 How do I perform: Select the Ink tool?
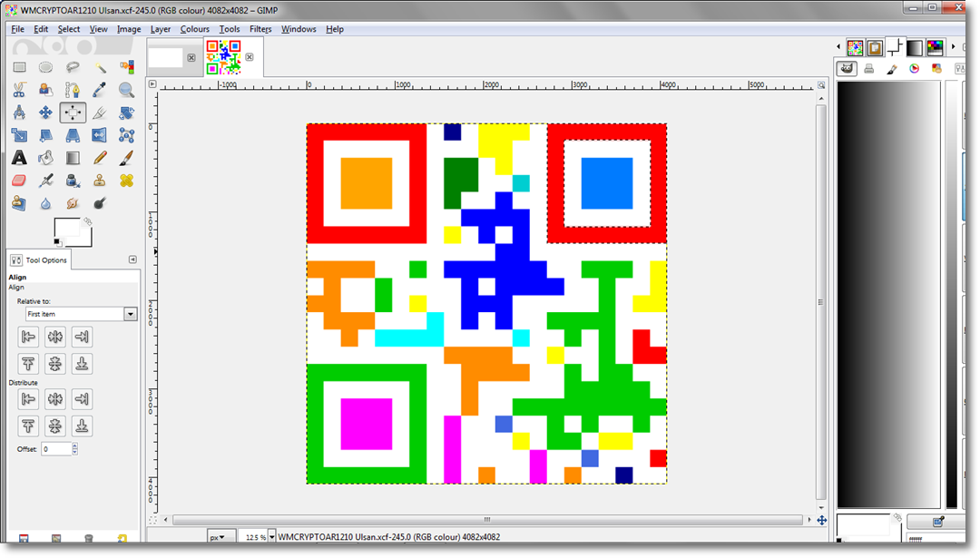73,181
